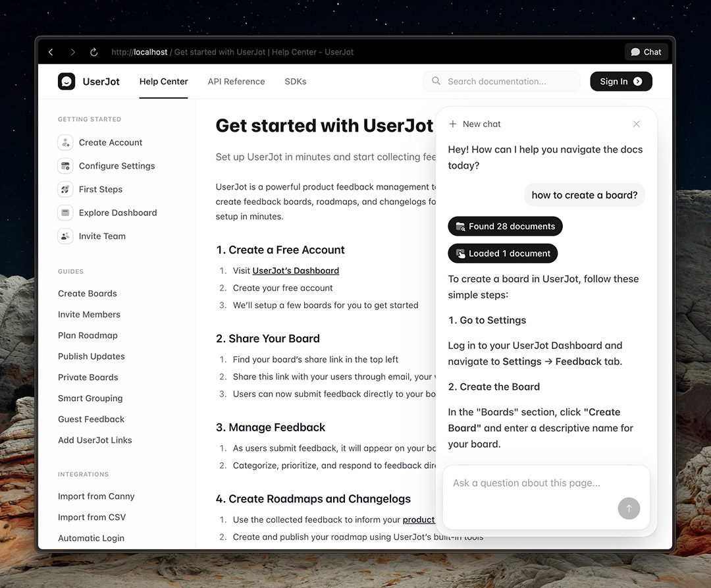The width and height of the screenshot is (711, 588).
Task: Click the UserJot logo icon
Action: click(x=66, y=81)
